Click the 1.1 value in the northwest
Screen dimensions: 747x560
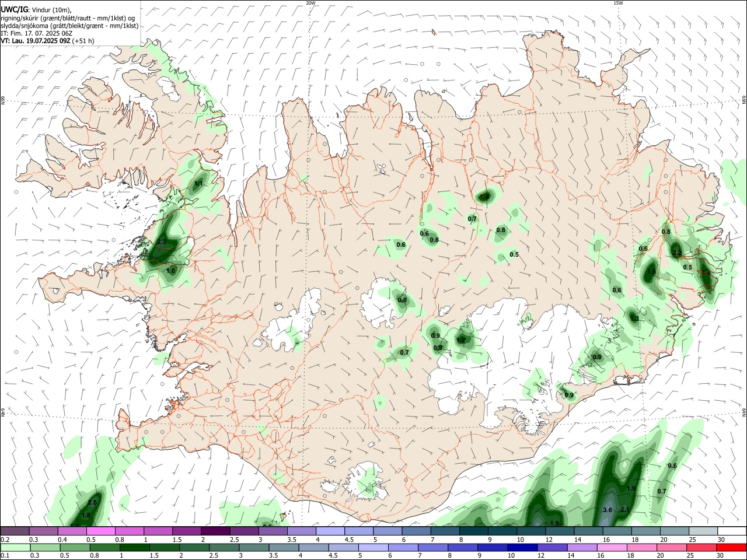(198, 183)
